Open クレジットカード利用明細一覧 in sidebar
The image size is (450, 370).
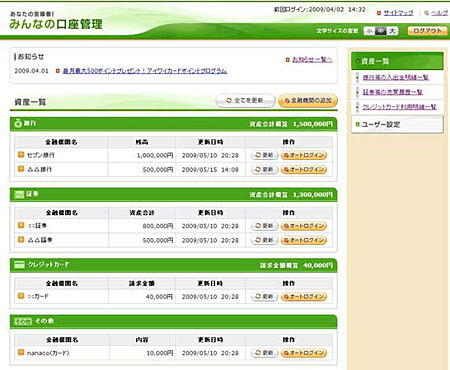point(400,107)
